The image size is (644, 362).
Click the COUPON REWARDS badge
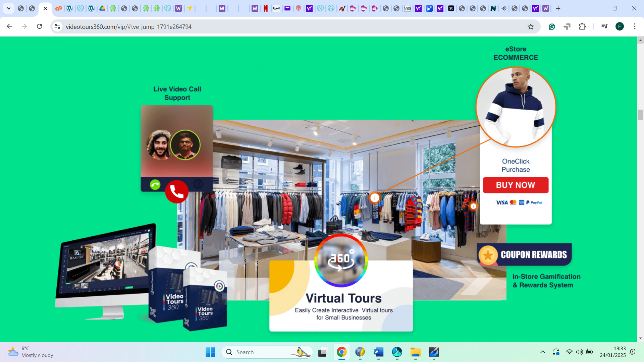point(524,255)
